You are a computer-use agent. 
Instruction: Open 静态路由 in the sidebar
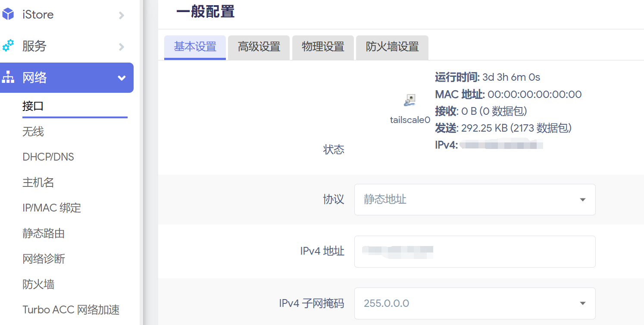(44, 233)
